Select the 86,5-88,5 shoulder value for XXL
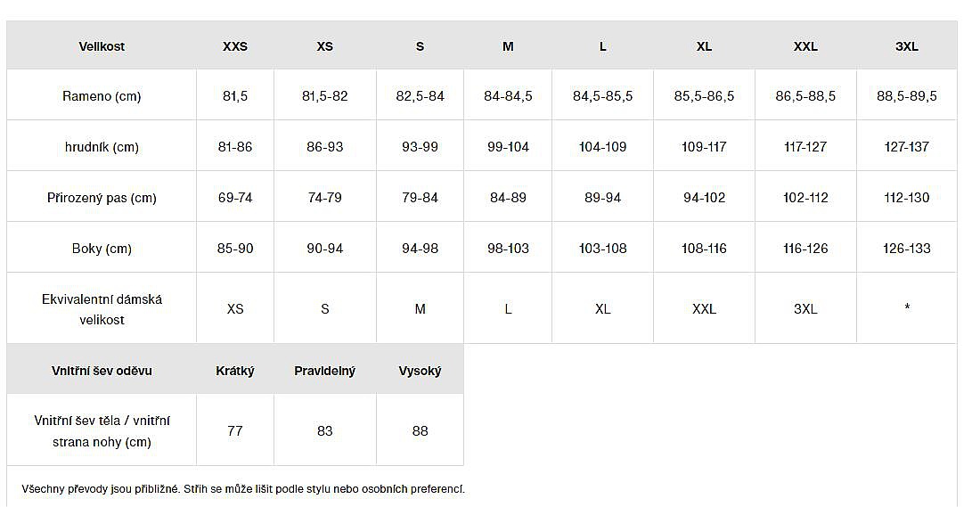Viewport: 980px width, 507px height. [805, 96]
